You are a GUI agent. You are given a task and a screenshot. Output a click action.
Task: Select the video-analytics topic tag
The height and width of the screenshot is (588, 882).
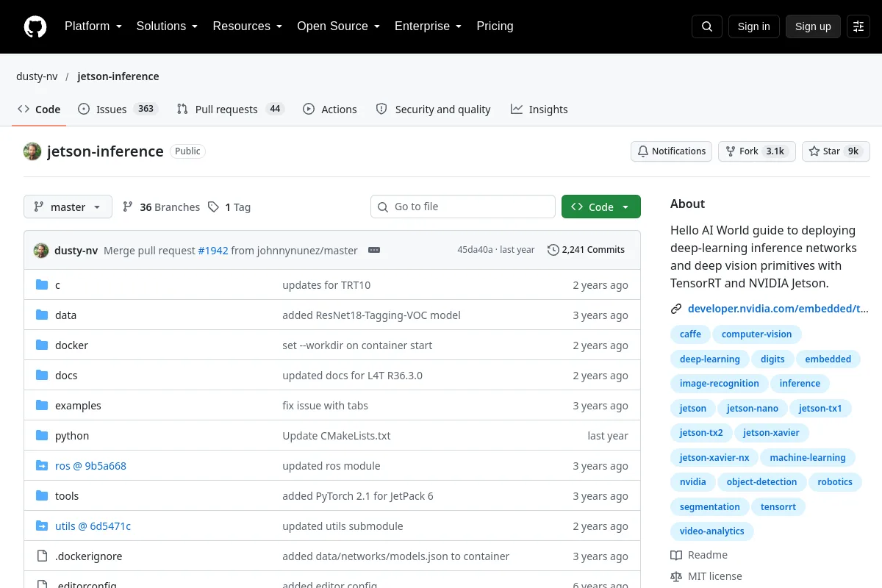click(712, 531)
